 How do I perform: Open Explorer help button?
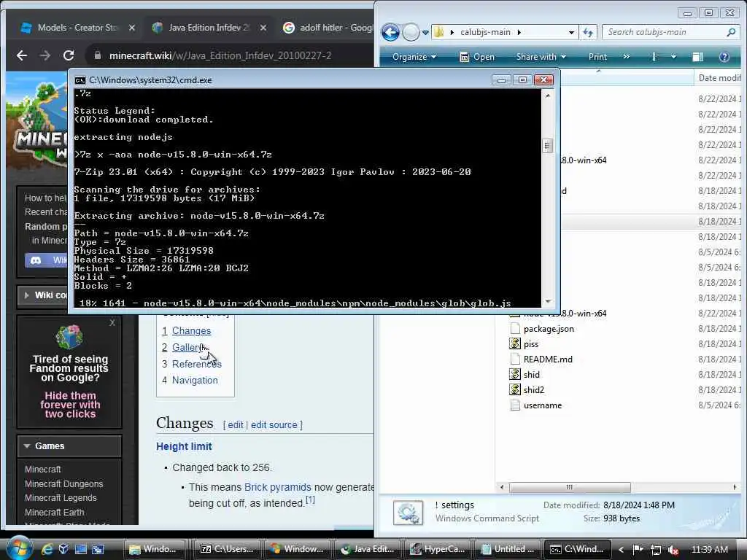tap(724, 57)
